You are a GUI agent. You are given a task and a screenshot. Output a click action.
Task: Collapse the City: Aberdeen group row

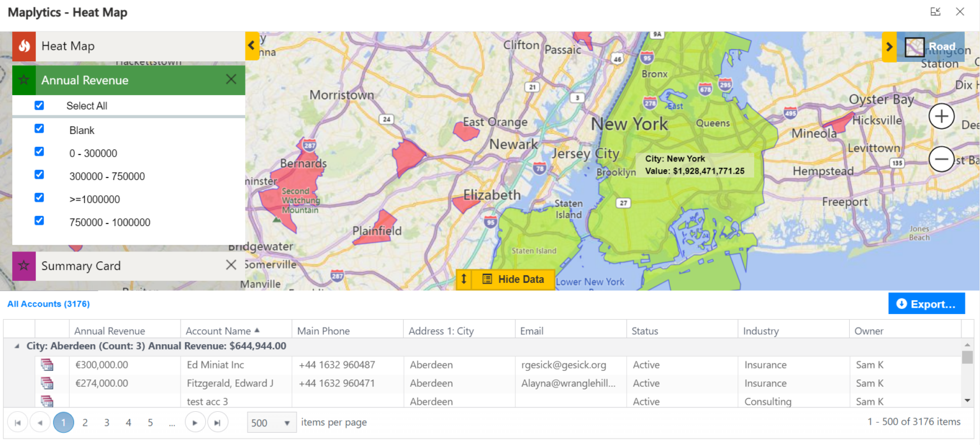(17, 346)
